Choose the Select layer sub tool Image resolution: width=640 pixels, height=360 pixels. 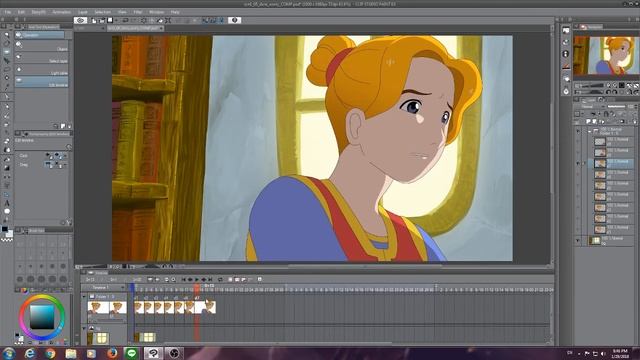42,58
